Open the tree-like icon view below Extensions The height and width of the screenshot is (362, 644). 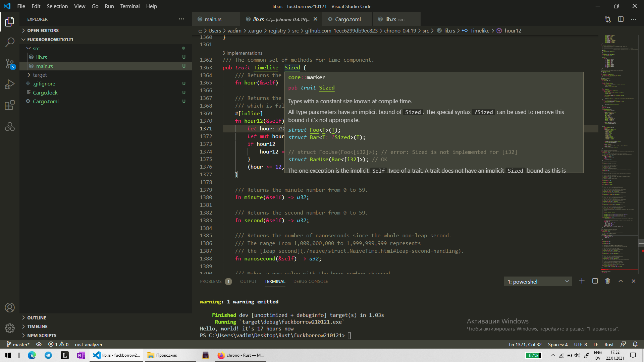pyautogui.click(x=10, y=126)
